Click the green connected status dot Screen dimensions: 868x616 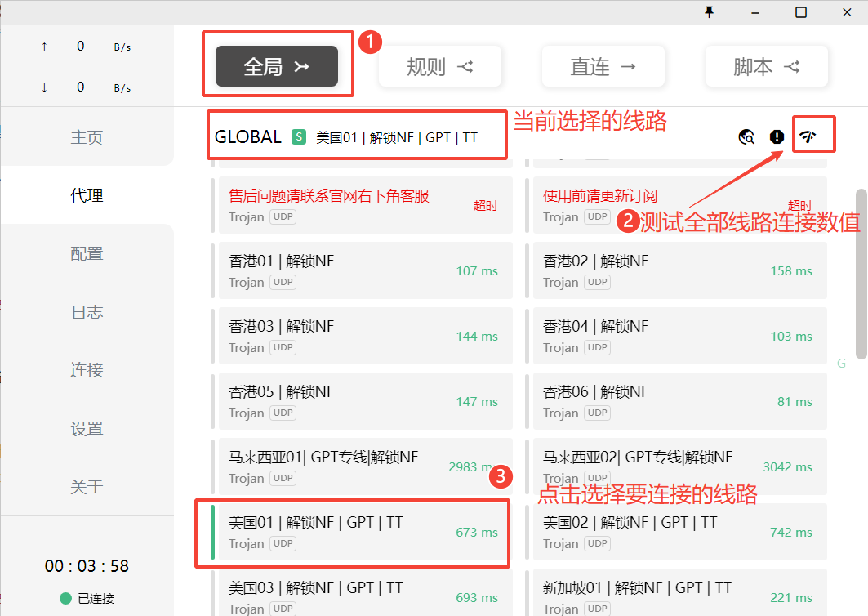pyautogui.click(x=66, y=599)
